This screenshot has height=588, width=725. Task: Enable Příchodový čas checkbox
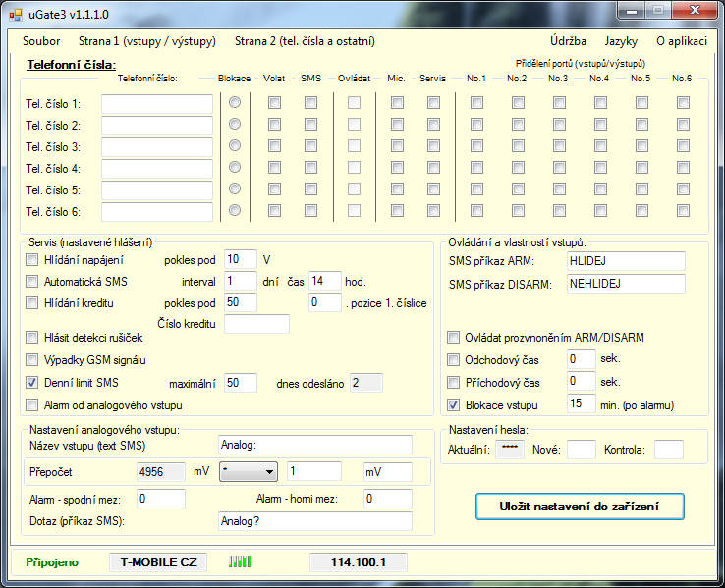coord(453,383)
